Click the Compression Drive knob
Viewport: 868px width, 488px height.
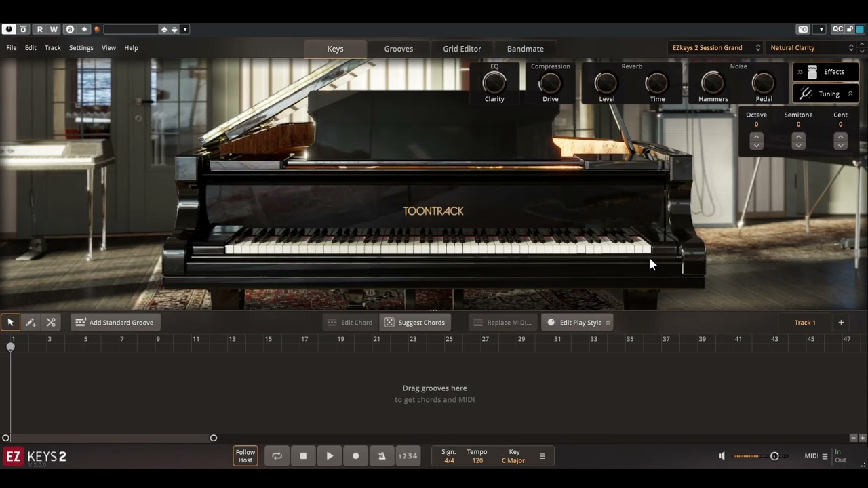pyautogui.click(x=550, y=83)
